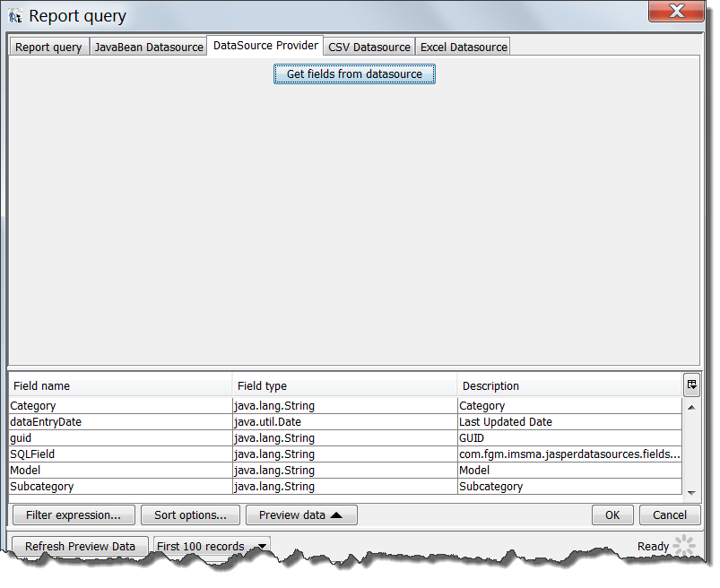720x588 pixels.
Task: Select the SQLField row in table
Action: pyautogui.click(x=120, y=454)
